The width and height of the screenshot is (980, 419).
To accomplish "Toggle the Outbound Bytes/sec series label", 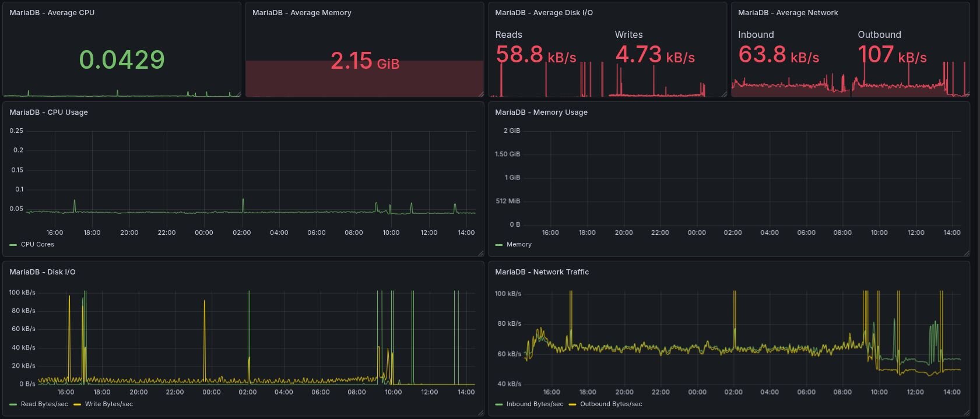I will [x=610, y=404].
